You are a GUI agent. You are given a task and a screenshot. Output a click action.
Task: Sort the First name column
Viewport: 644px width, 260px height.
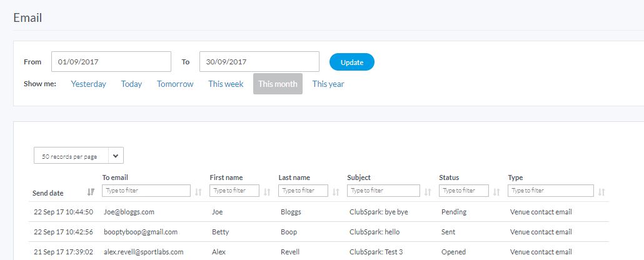[267, 192]
